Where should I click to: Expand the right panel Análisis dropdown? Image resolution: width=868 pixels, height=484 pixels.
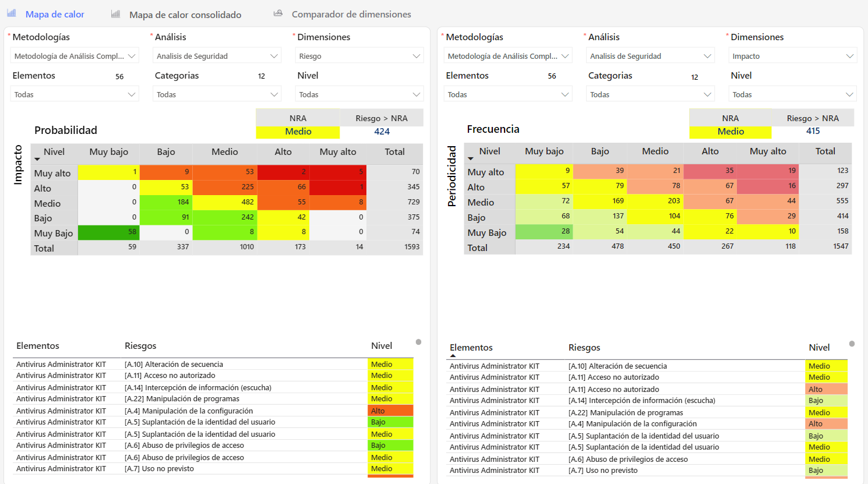(x=650, y=56)
